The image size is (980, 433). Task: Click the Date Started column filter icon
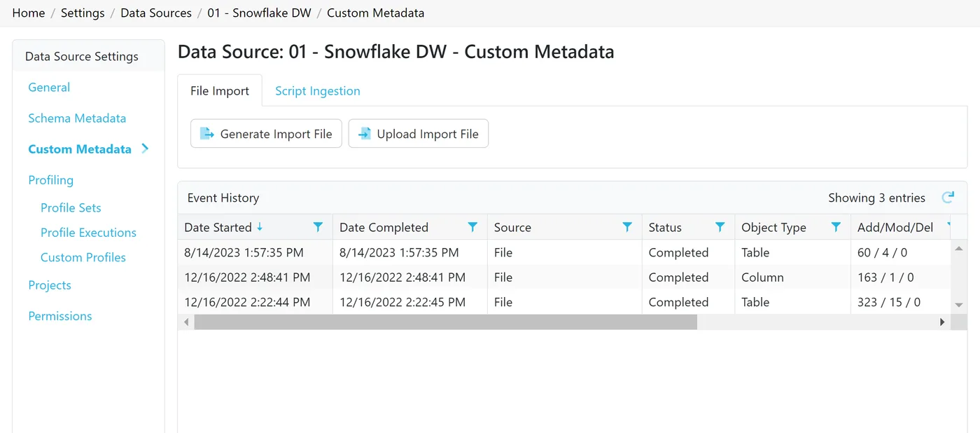click(x=318, y=227)
